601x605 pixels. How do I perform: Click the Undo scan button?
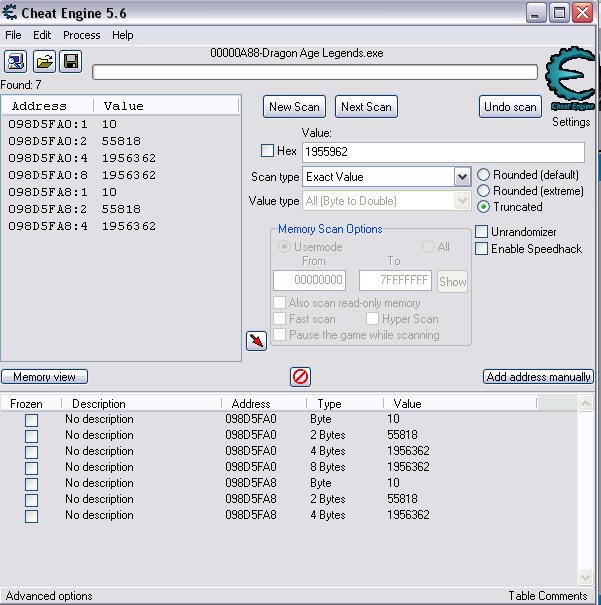tap(510, 106)
